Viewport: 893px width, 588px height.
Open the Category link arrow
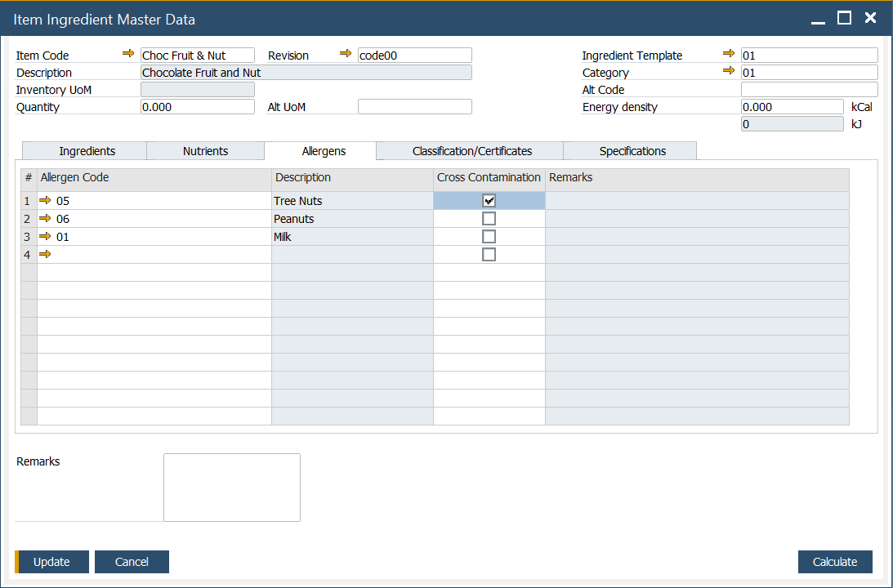point(729,72)
